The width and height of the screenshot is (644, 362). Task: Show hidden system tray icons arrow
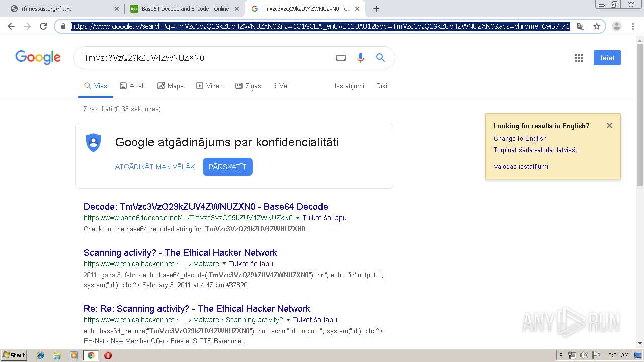[561, 355]
